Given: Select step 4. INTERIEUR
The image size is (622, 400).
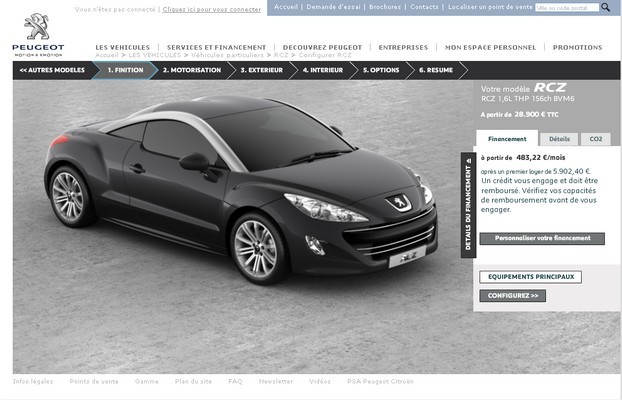Looking at the screenshot, I should point(323,70).
